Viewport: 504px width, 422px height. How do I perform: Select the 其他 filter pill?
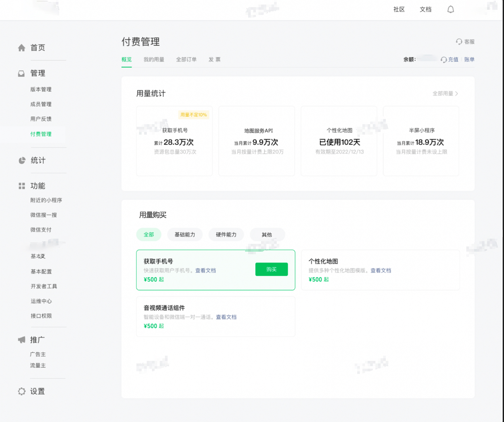pyautogui.click(x=267, y=234)
